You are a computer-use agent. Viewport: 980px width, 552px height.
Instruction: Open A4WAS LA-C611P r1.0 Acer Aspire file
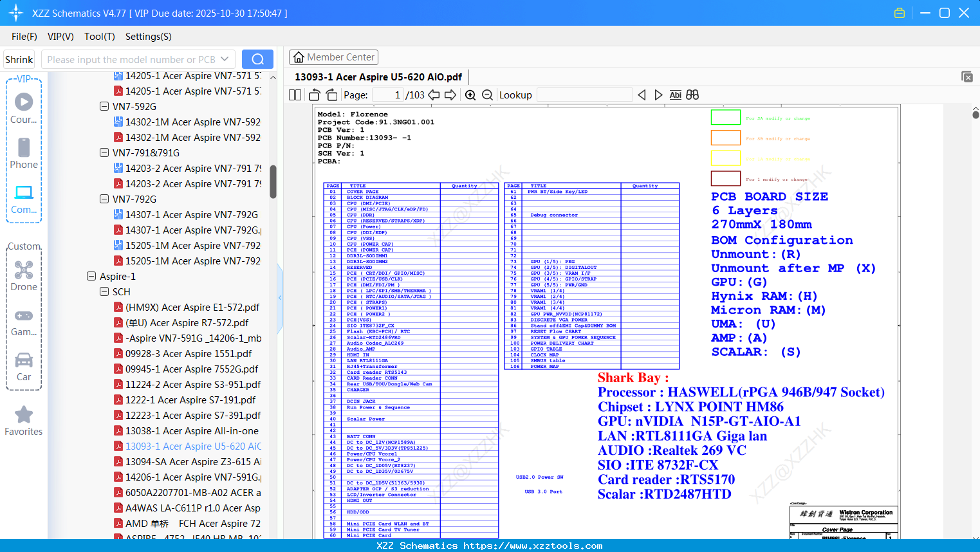click(x=193, y=508)
